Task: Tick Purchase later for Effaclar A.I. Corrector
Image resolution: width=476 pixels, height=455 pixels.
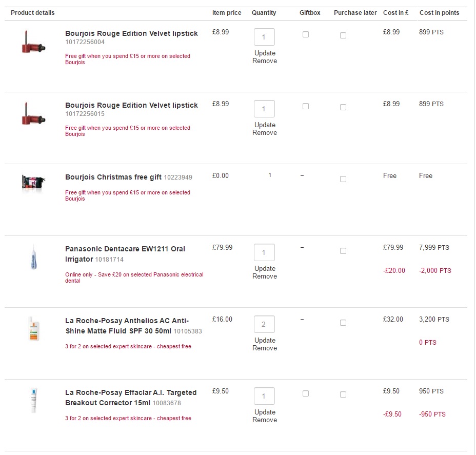Action: 343,394
